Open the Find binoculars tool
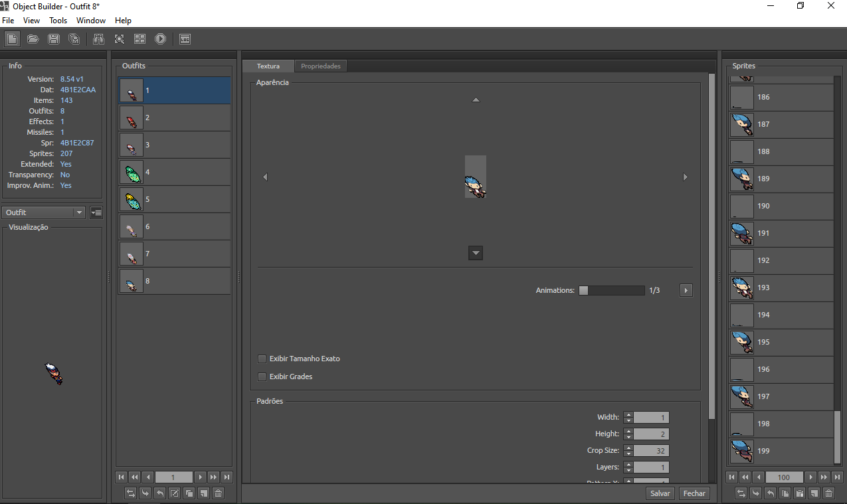The width and height of the screenshot is (847, 504). (99, 39)
